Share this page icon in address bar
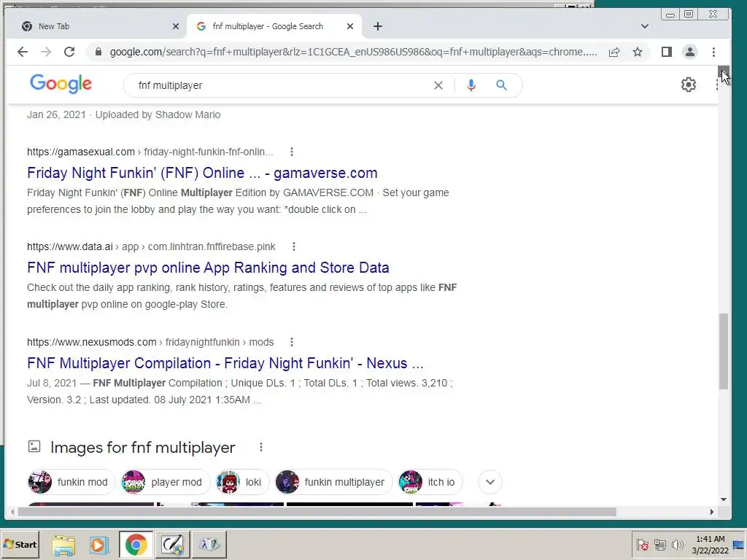Viewport: 747px width, 560px height. [x=614, y=52]
